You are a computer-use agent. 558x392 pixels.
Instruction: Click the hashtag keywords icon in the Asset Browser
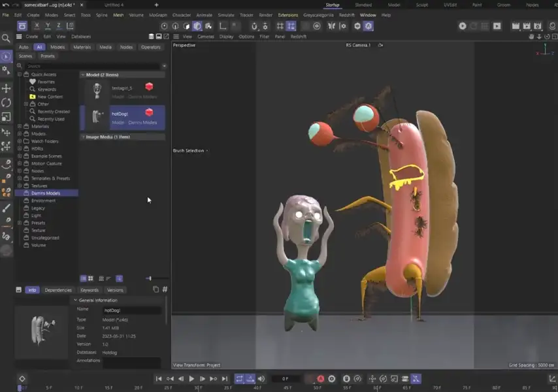pyautogui.click(x=165, y=289)
